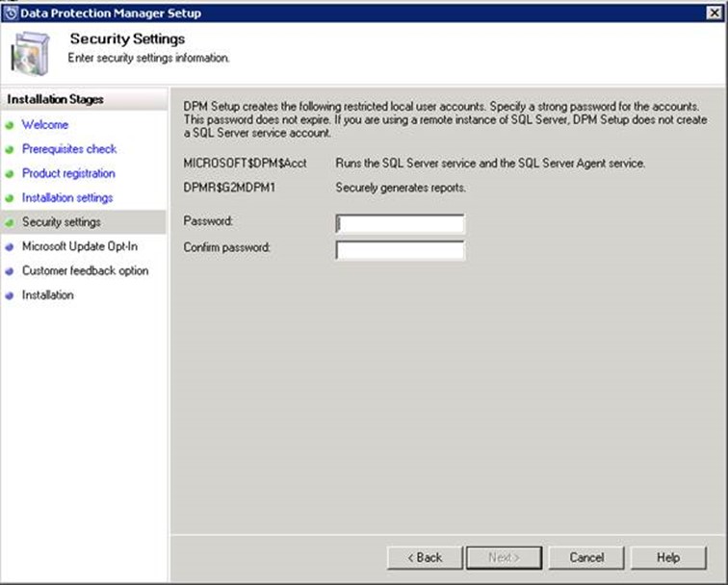Click the 'Confirm password:' label

[x=227, y=247]
